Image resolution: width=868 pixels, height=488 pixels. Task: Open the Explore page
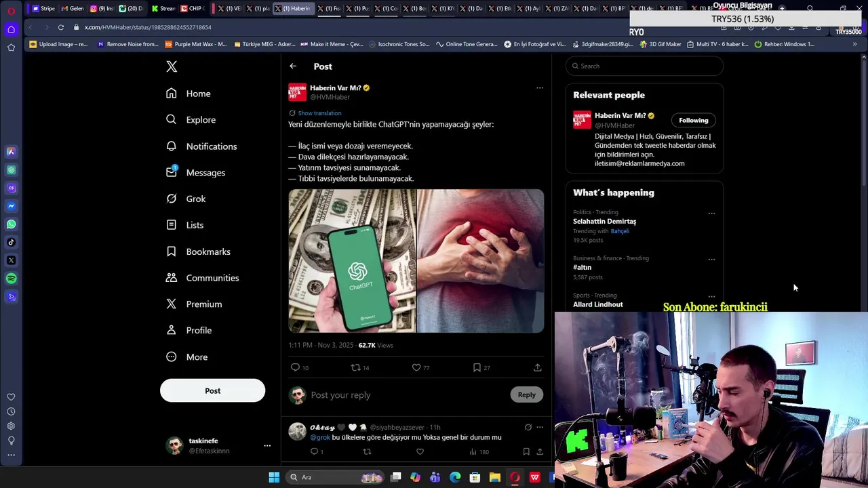[191, 120]
